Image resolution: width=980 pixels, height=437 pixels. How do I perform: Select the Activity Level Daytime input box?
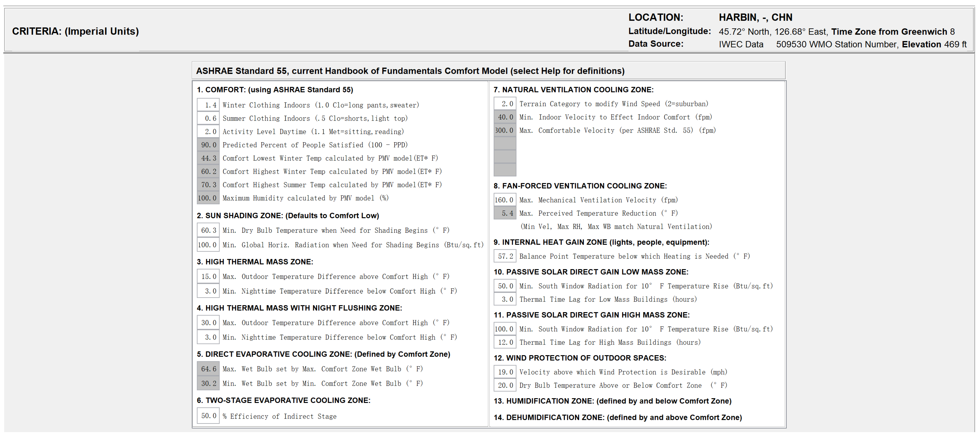208,132
